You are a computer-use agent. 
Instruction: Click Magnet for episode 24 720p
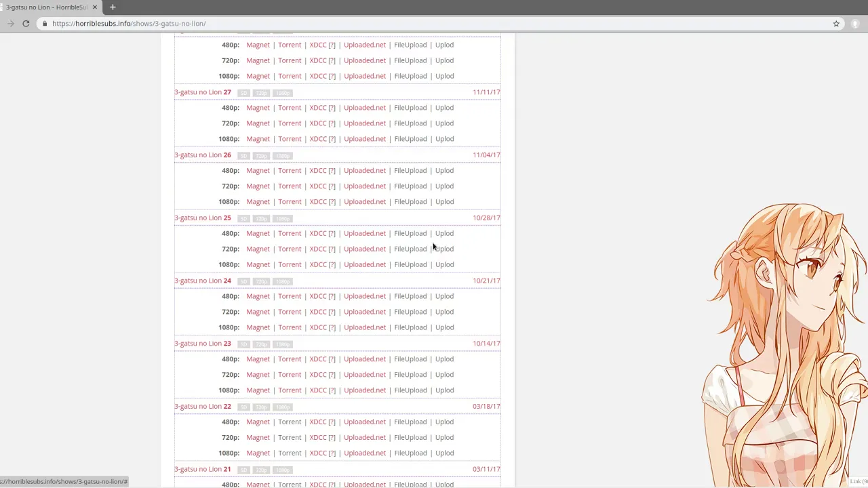click(258, 312)
